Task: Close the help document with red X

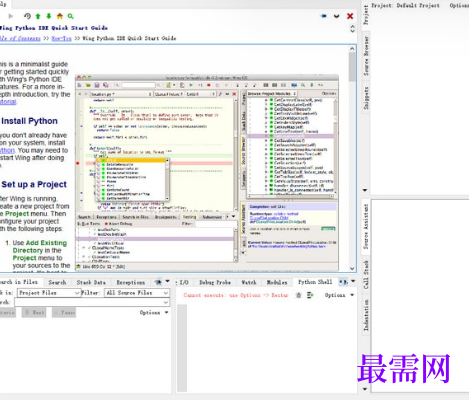Action: tap(350, 16)
